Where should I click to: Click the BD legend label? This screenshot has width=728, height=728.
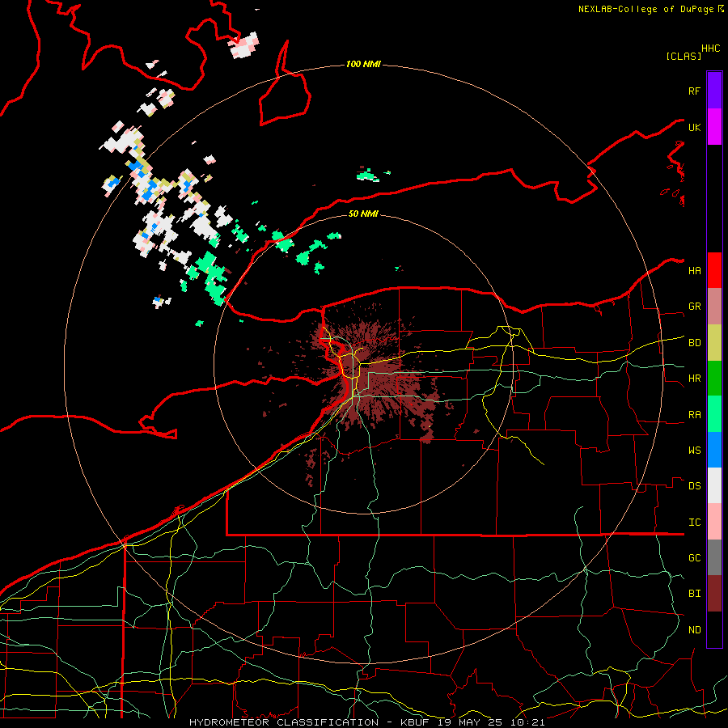click(x=694, y=343)
